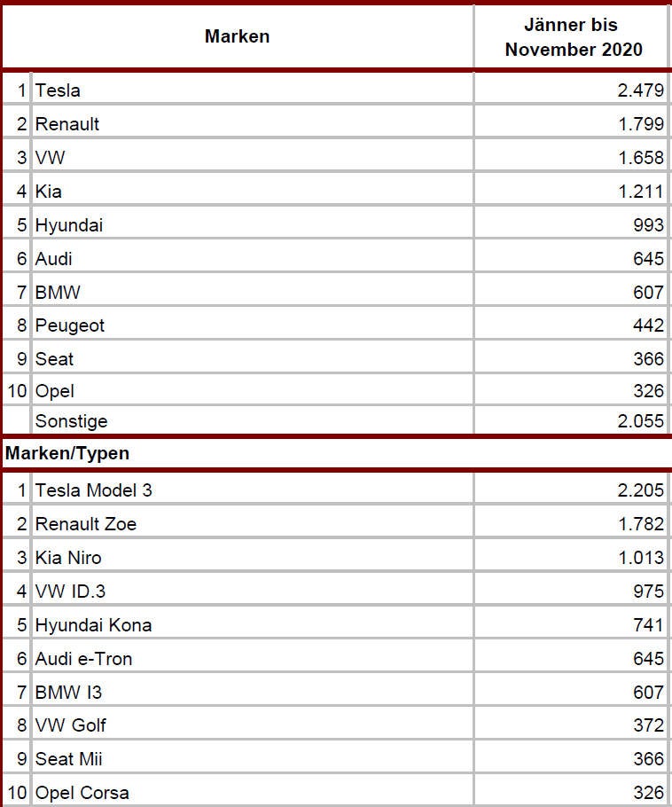Viewport: 672px width, 807px height.
Task: Click the Jänner bis November 2020 header
Action: pos(574,37)
